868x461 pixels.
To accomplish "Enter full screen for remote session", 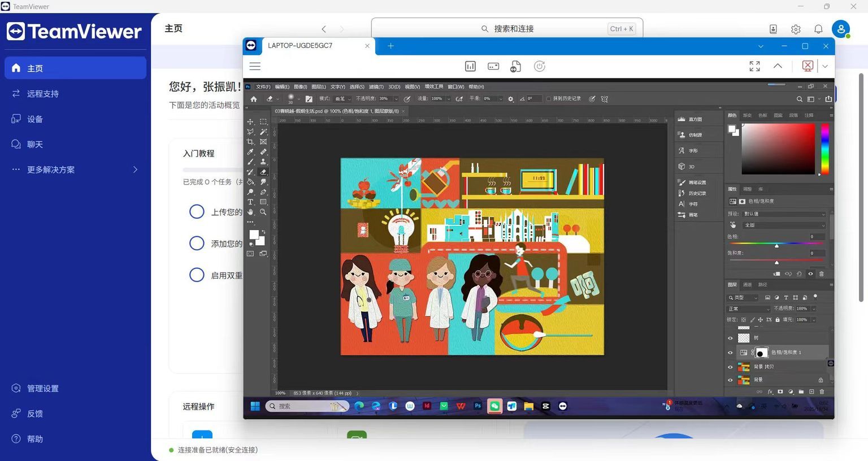I will (754, 67).
